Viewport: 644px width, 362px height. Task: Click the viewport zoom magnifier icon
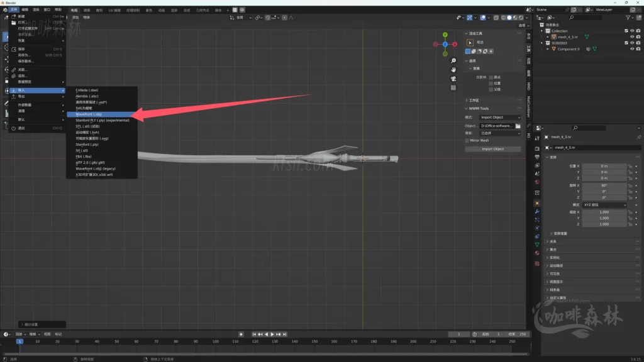(x=453, y=60)
